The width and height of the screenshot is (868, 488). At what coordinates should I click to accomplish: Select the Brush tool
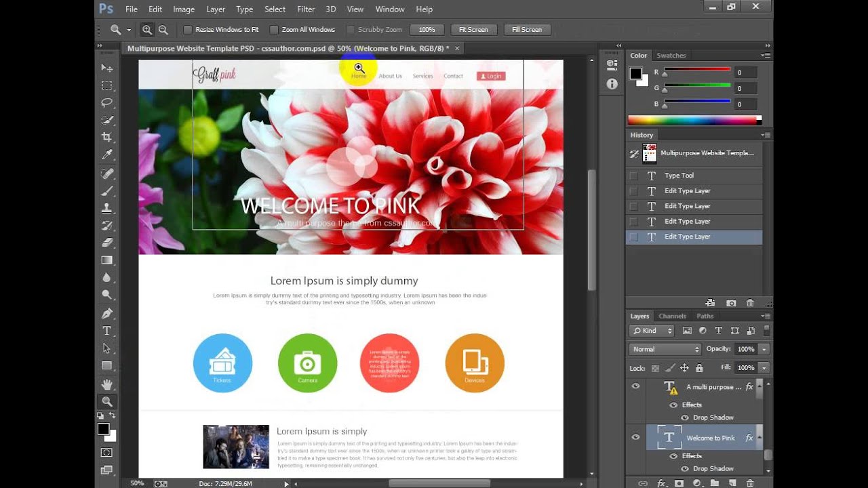tap(107, 191)
